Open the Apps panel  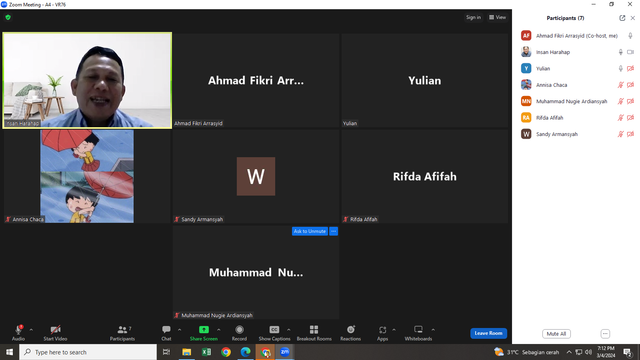pyautogui.click(x=382, y=333)
